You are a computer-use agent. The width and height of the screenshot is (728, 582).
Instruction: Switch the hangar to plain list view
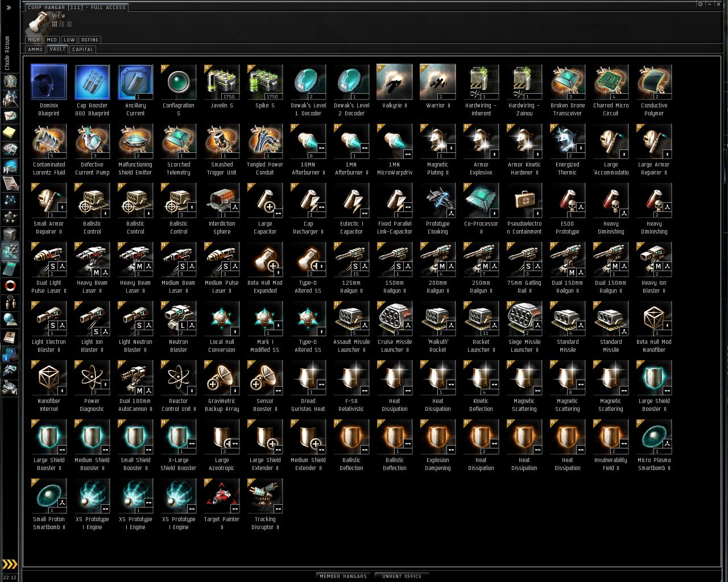(69, 24)
